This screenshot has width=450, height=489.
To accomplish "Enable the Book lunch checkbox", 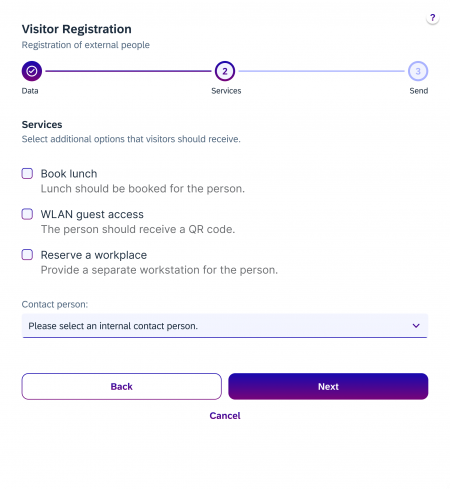I will 27,173.
